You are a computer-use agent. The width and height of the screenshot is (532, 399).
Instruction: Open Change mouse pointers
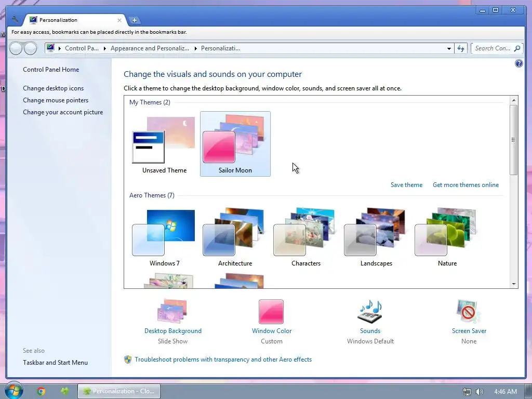pos(56,100)
